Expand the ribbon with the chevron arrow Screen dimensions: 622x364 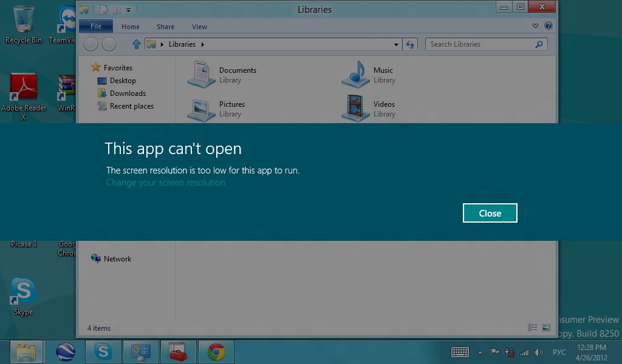pos(535,26)
